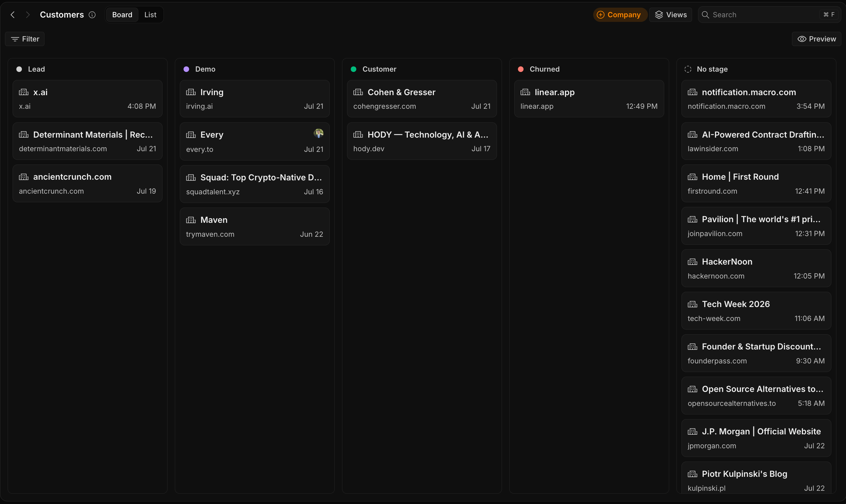Focus the Search field
Screen dimensions: 846x504
pyautogui.click(x=769, y=15)
